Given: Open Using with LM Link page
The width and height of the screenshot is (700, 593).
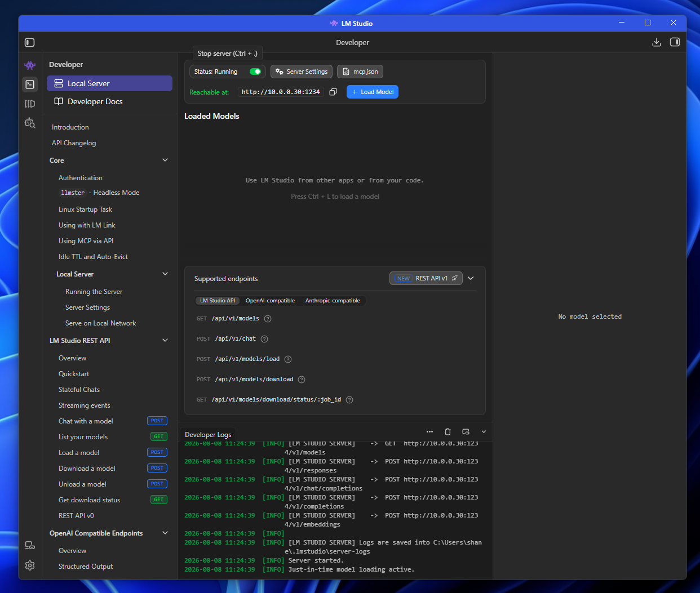Looking at the screenshot, I should (87, 225).
